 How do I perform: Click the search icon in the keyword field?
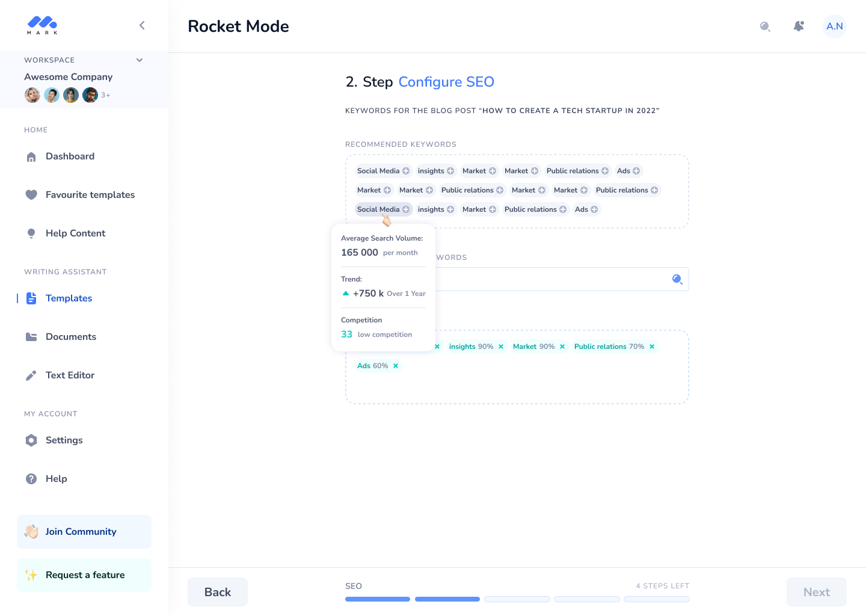[x=677, y=279]
